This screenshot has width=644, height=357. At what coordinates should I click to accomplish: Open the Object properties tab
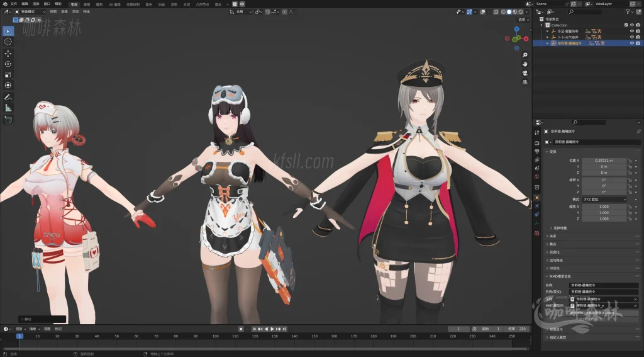pos(537,198)
